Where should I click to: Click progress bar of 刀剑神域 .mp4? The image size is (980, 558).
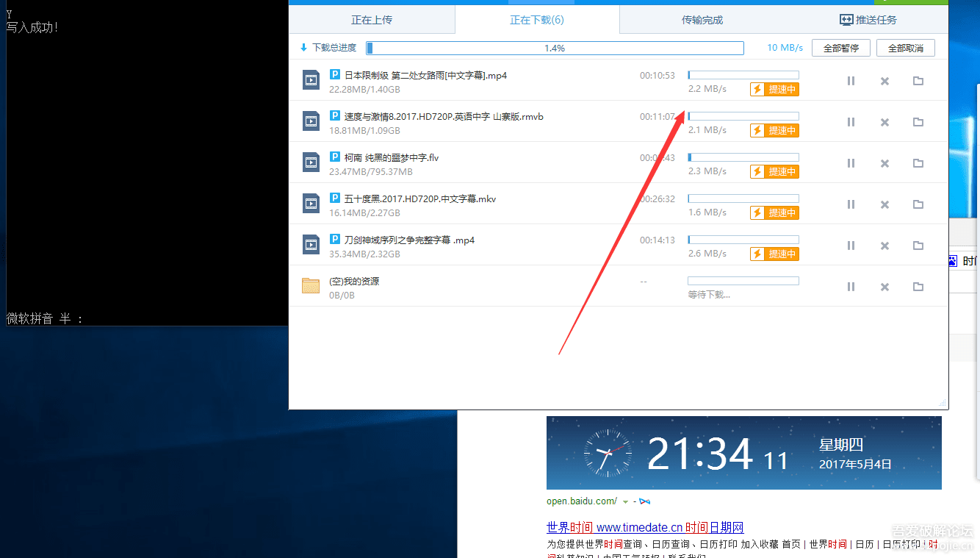coord(743,240)
